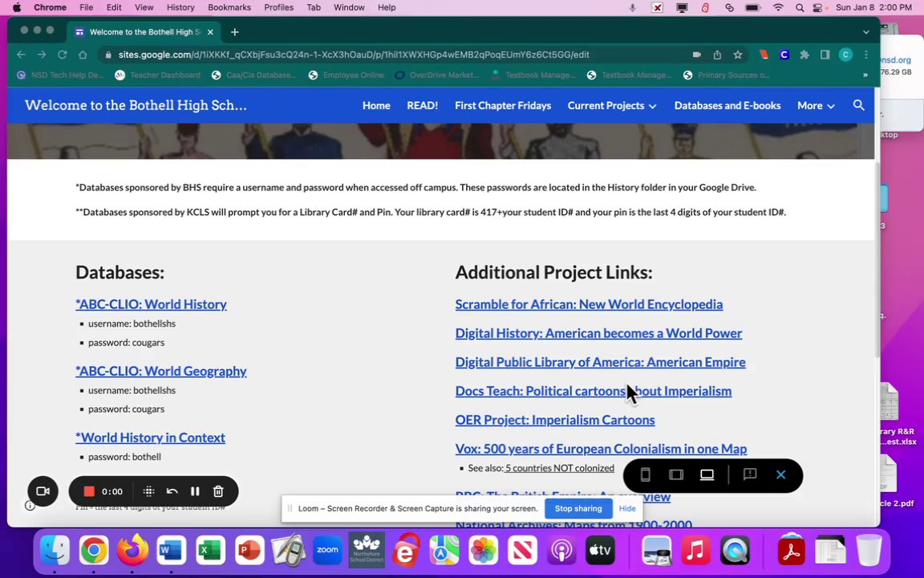Open Zoom from the Dock
924x578 pixels.
pos(327,551)
